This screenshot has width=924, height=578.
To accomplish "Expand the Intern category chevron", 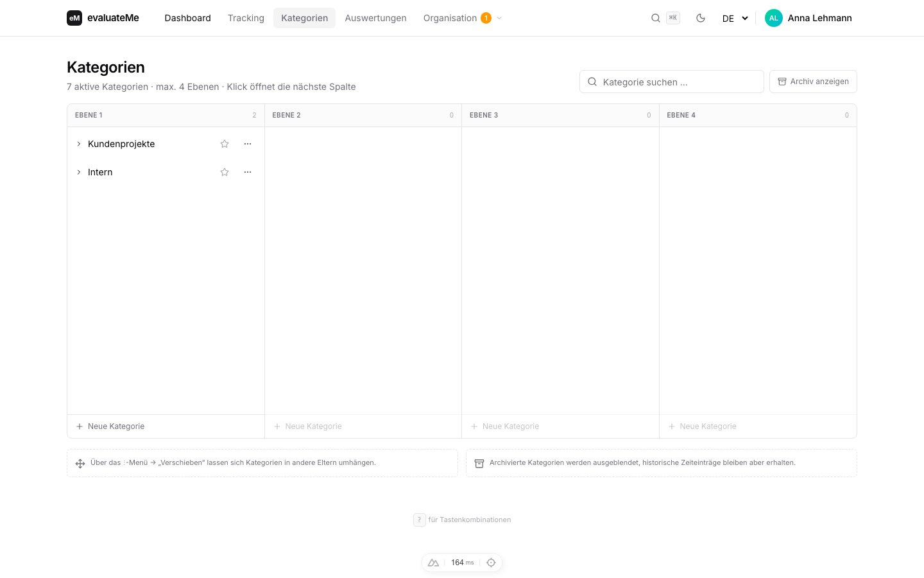I will [x=79, y=172].
